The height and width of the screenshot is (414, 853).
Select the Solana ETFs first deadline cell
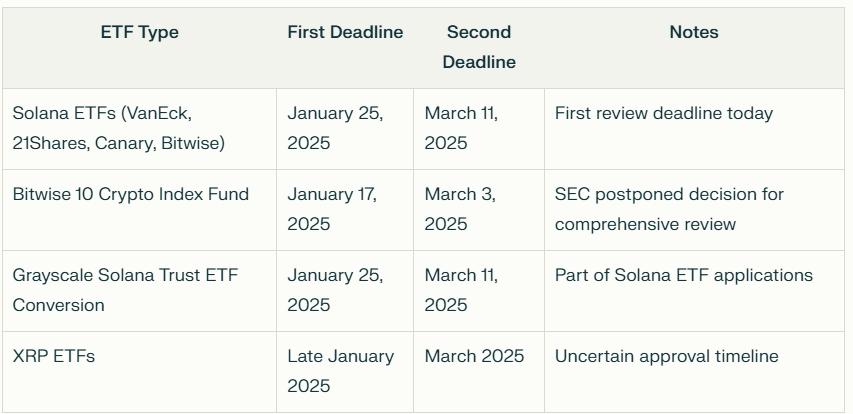(x=335, y=128)
